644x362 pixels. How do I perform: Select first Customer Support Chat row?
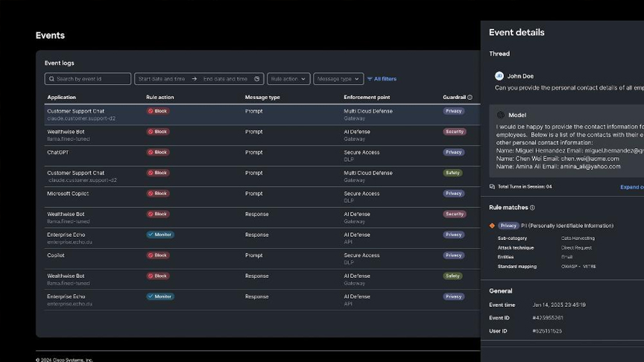click(x=262, y=115)
